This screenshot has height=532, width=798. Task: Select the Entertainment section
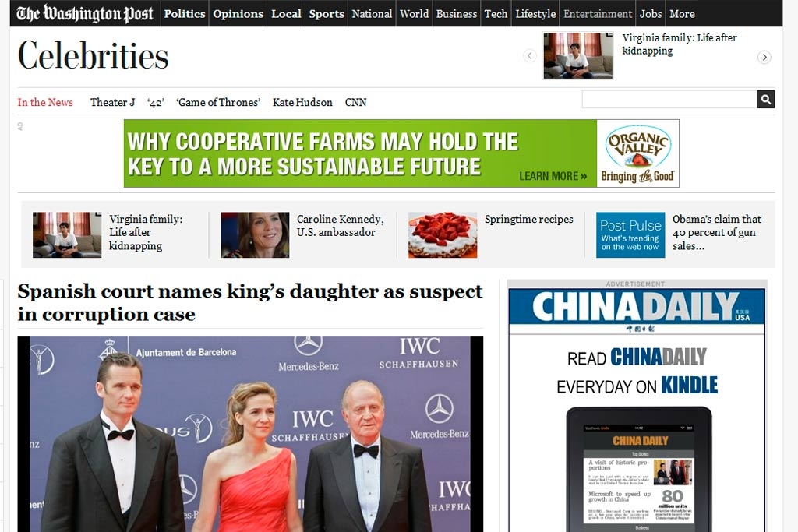(598, 13)
